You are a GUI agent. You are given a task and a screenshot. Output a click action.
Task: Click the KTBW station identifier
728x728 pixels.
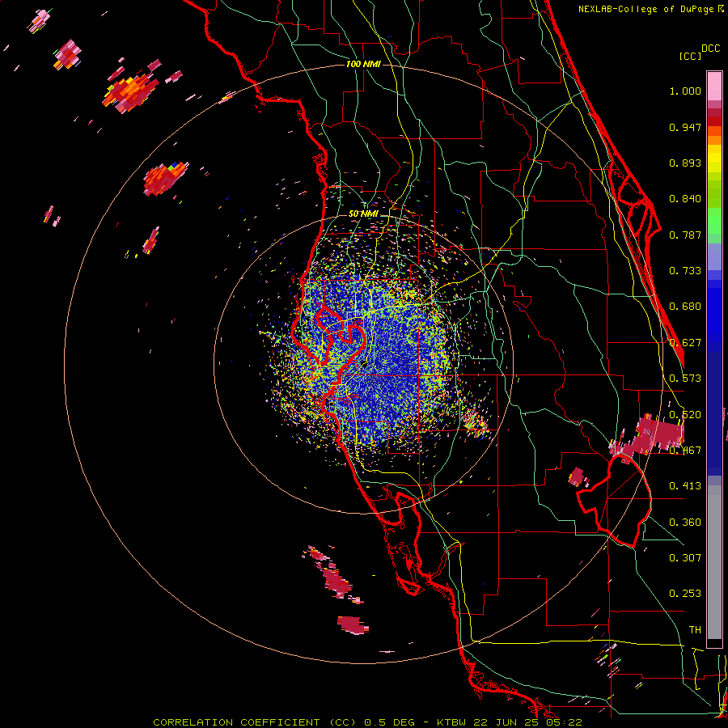[452, 722]
